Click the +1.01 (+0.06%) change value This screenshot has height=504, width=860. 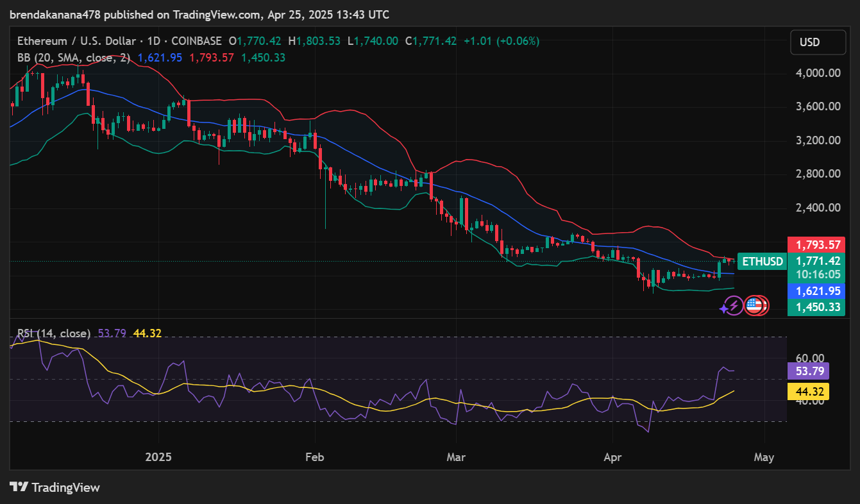502,41
